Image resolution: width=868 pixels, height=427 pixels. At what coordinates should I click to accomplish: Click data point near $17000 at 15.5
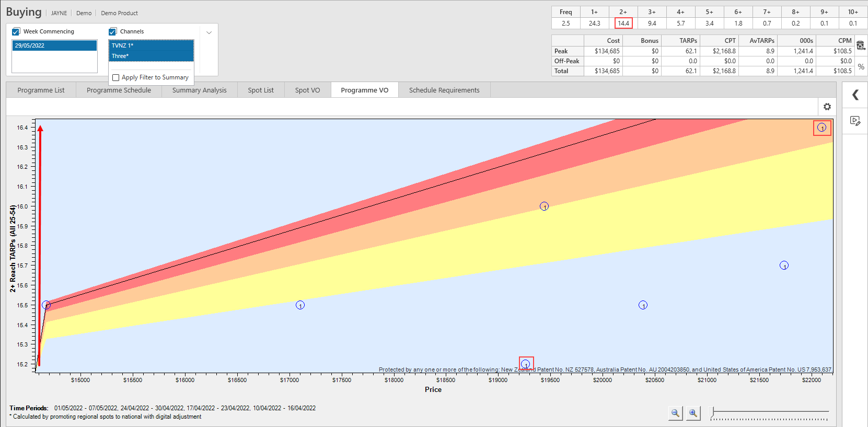[x=300, y=305]
